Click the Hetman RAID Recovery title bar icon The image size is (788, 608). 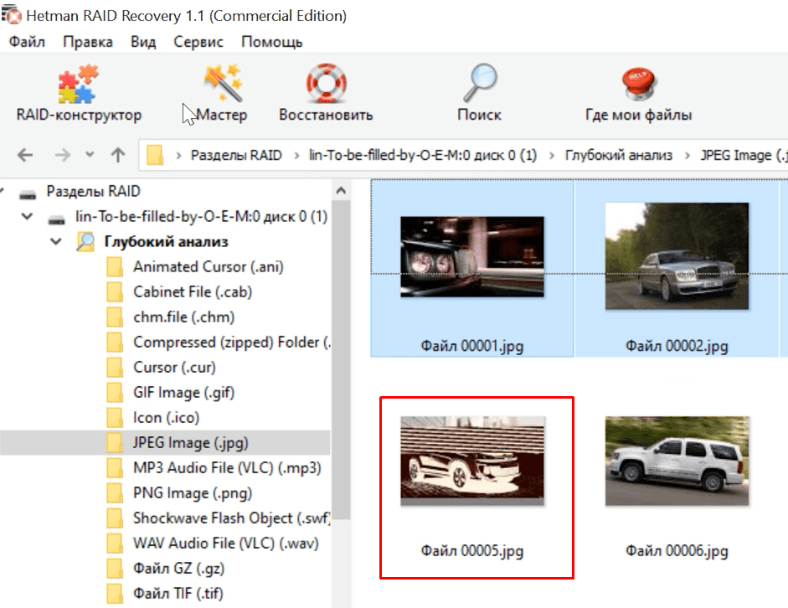[x=12, y=15]
